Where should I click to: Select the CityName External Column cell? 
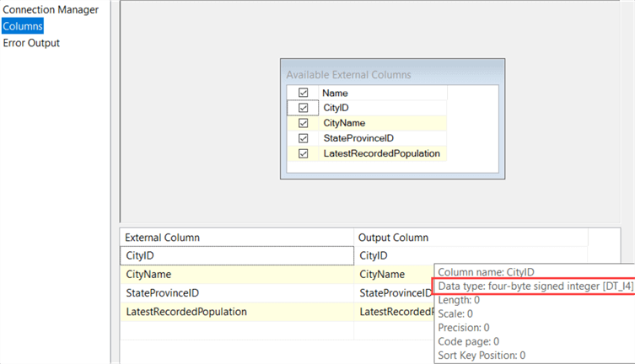(237, 274)
